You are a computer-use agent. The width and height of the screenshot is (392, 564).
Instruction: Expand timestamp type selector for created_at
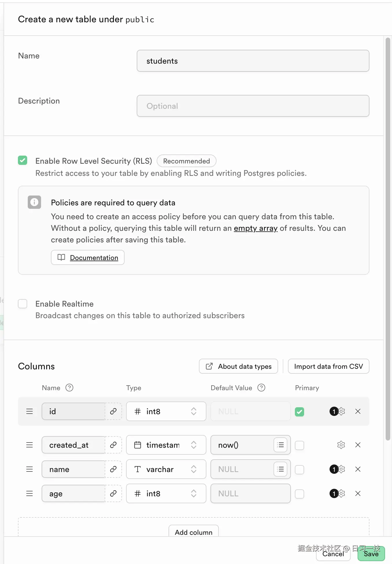pos(166,445)
